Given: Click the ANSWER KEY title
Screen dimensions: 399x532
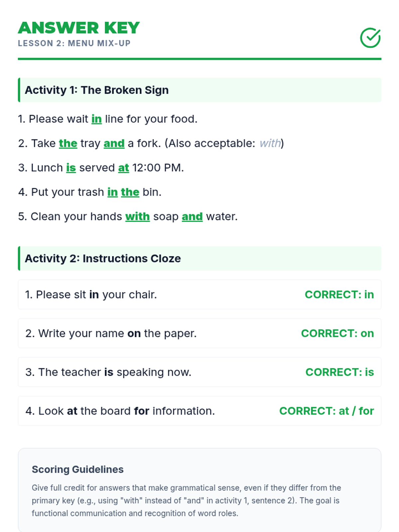Looking at the screenshot, I should coord(79,28).
